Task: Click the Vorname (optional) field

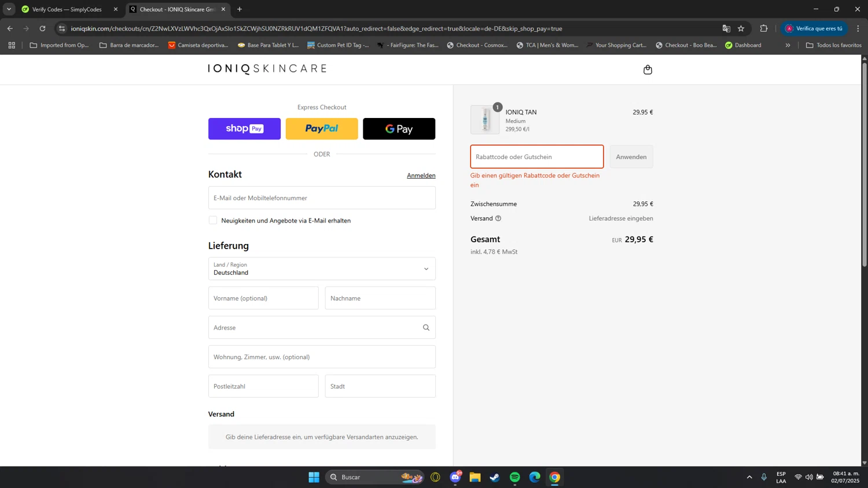Action: coord(263,298)
